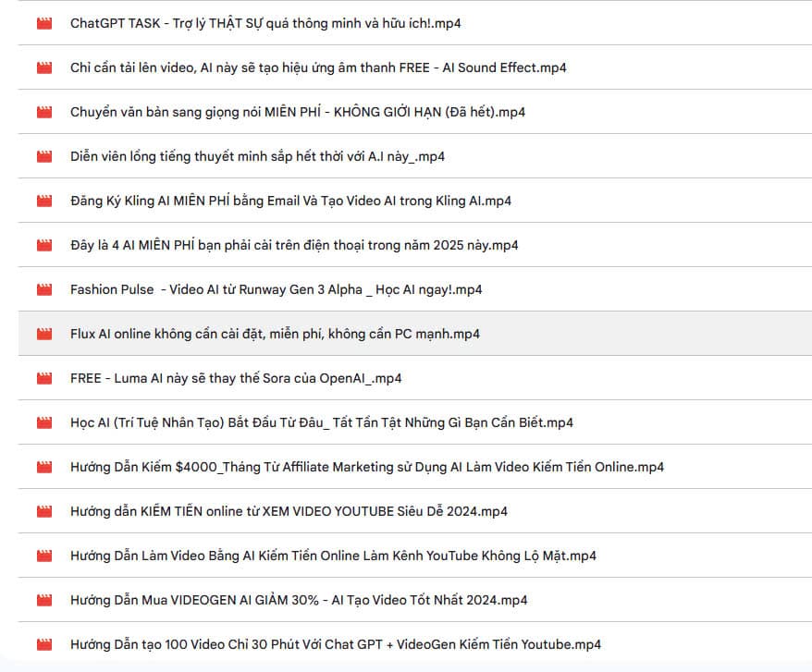Select the video icon of the Flux AI online file

[44, 334]
